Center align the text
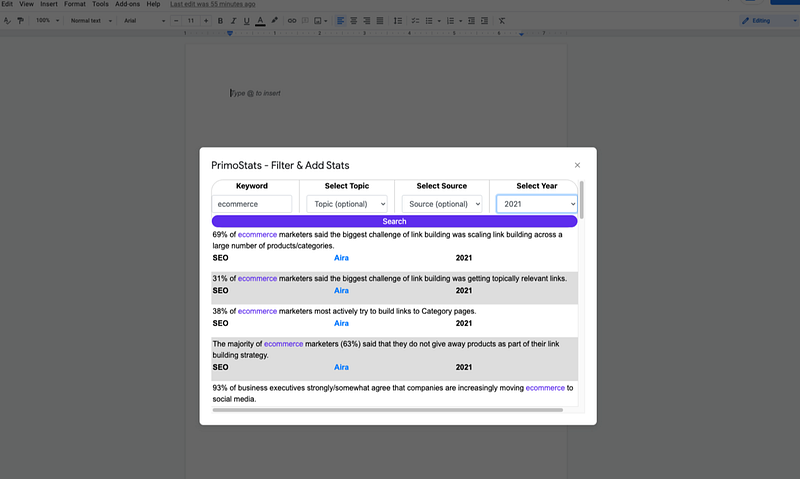800x479 pixels. coord(354,21)
